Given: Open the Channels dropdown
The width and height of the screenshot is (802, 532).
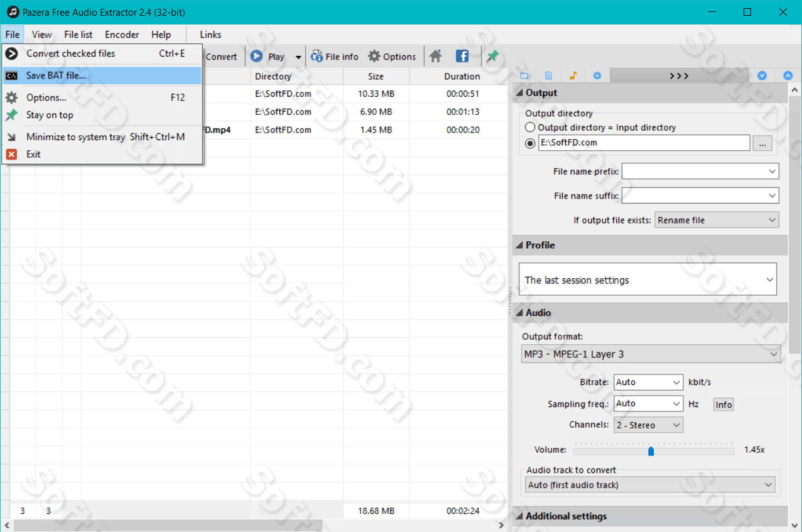Looking at the screenshot, I should (648, 425).
